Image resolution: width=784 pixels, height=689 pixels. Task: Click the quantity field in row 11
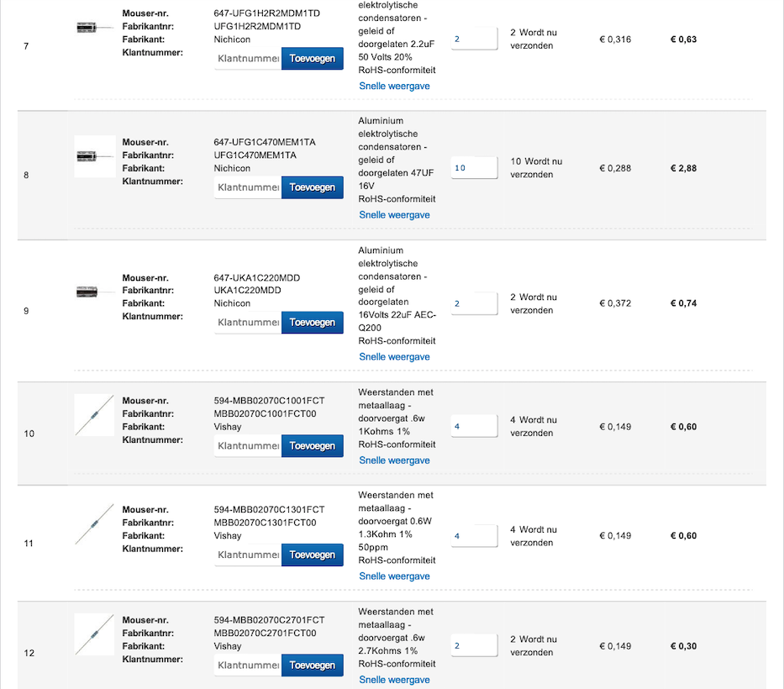point(474,536)
